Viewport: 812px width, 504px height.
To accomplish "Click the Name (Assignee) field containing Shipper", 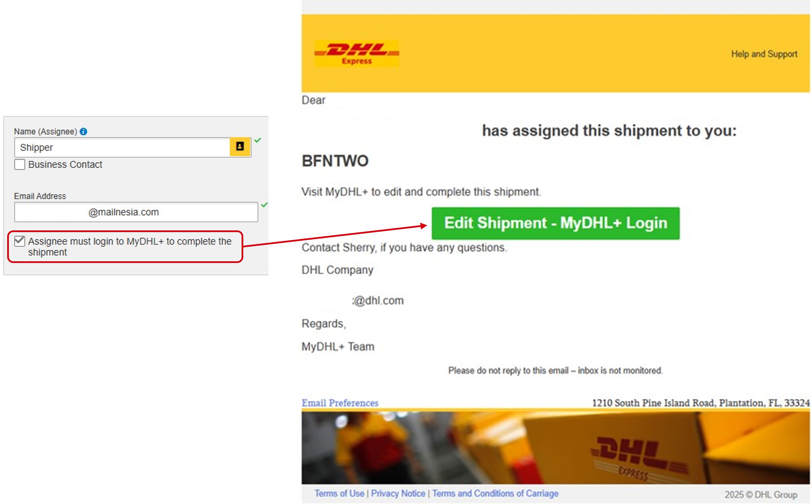I will (x=122, y=147).
